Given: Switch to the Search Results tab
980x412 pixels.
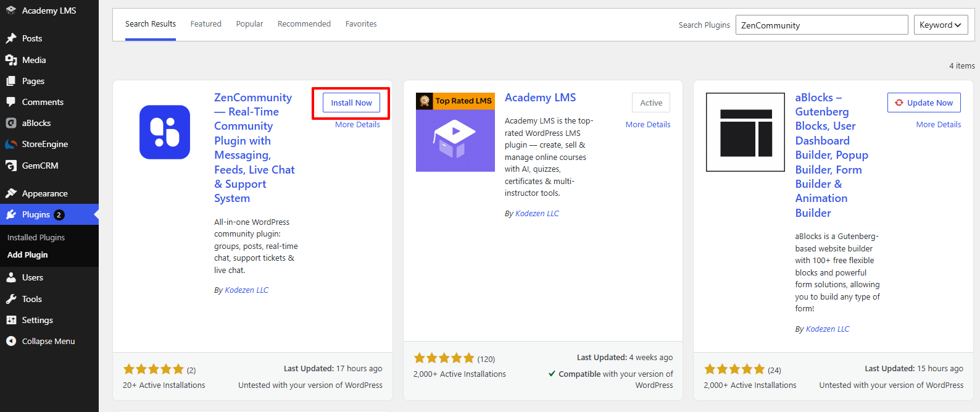Looking at the screenshot, I should click(151, 24).
